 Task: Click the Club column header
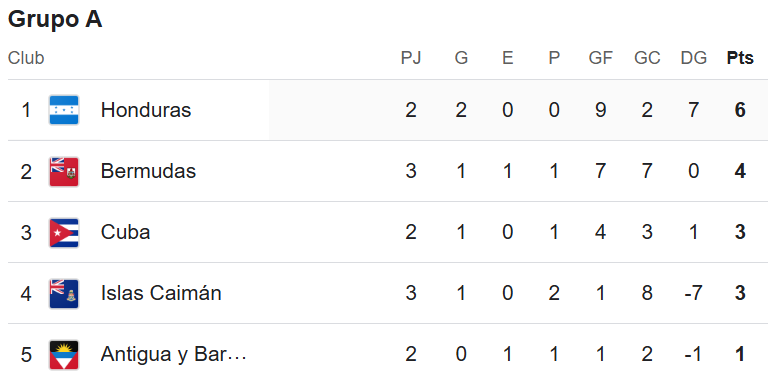pyautogui.click(x=26, y=58)
